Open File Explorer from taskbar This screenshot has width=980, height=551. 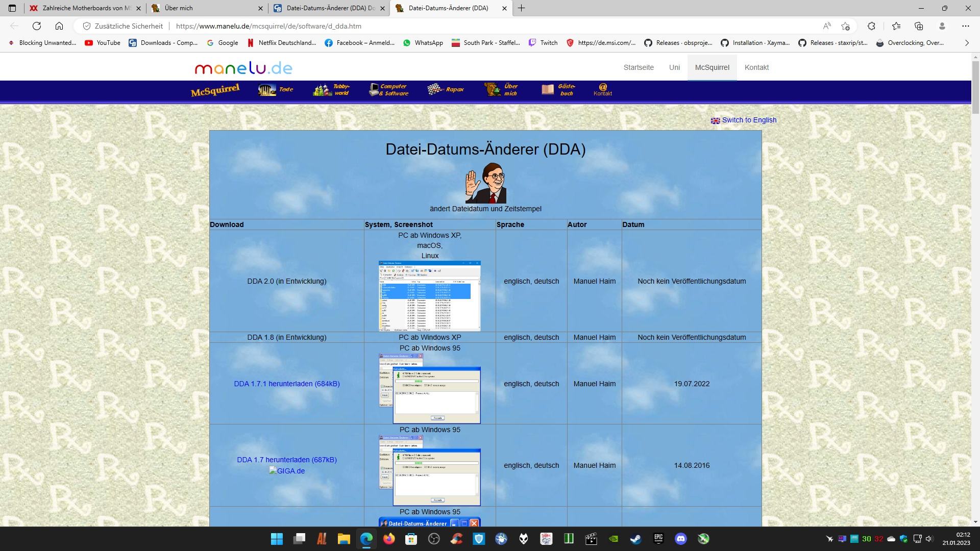344,539
